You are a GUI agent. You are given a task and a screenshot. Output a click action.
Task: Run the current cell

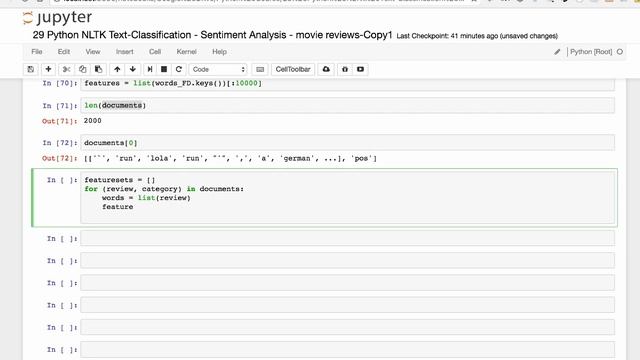150,69
